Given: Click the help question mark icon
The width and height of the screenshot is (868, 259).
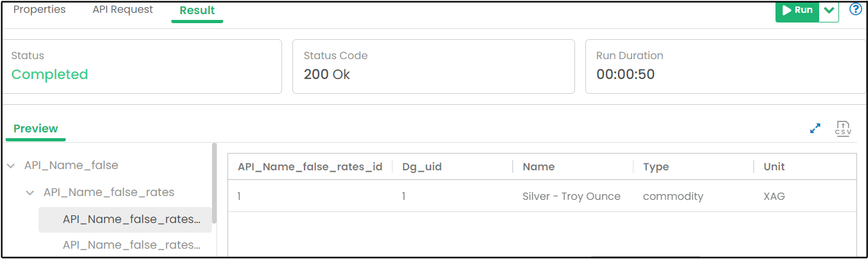Looking at the screenshot, I should coord(855,10).
